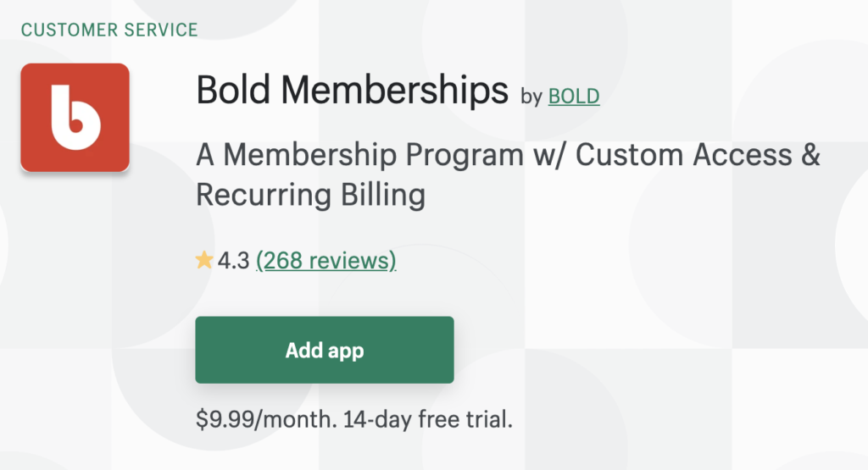Click the yellow star rating icon
Viewport: 868px width, 470px height.
pyautogui.click(x=204, y=261)
